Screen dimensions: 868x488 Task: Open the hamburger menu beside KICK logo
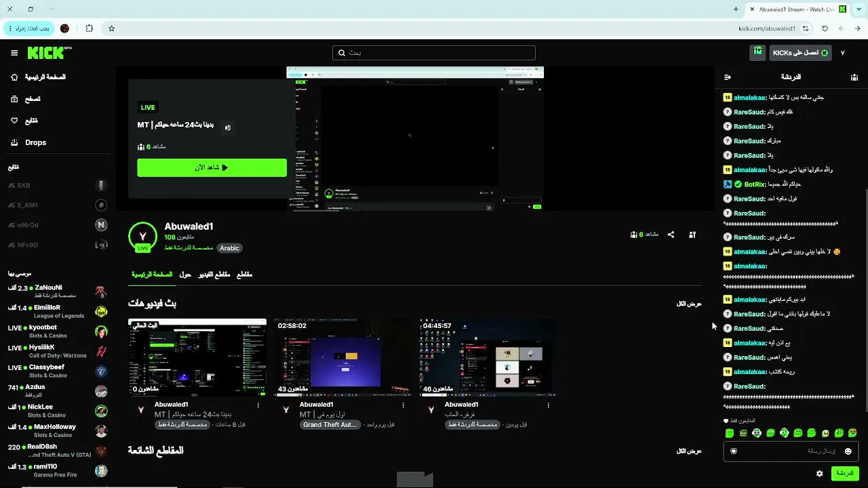click(x=14, y=53)
